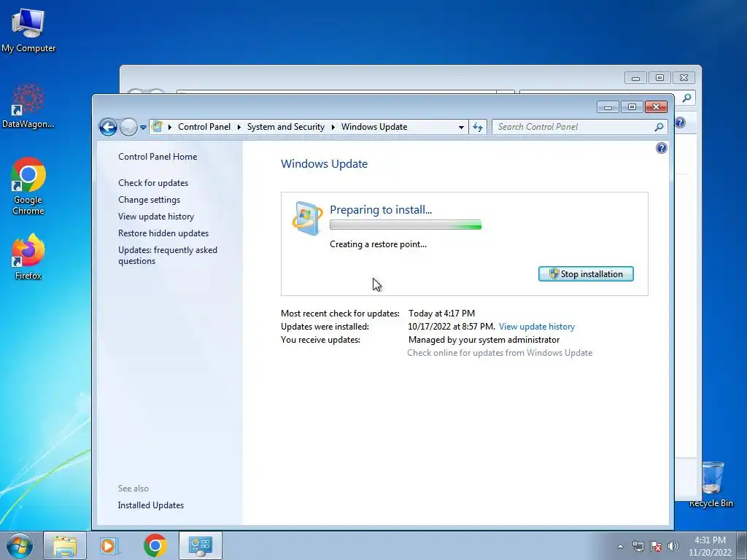
Task: Click the Forward navigation arrow
Action: pyautogui.click(x=128, y=127)
